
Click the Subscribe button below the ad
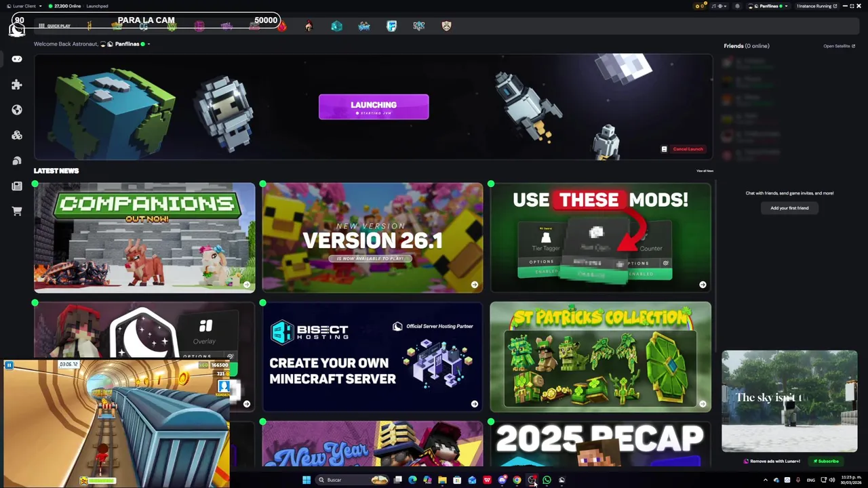(x=826, y=461)
